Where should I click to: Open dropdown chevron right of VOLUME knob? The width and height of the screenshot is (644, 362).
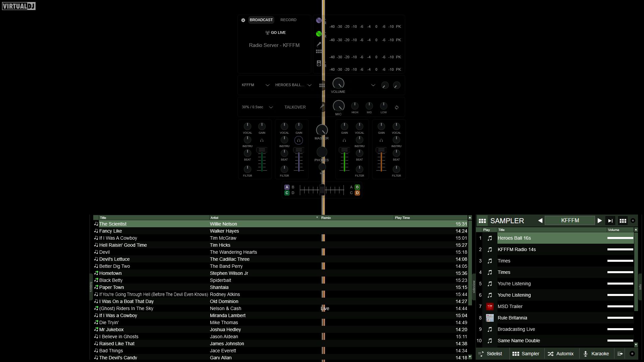click(373, 85)
